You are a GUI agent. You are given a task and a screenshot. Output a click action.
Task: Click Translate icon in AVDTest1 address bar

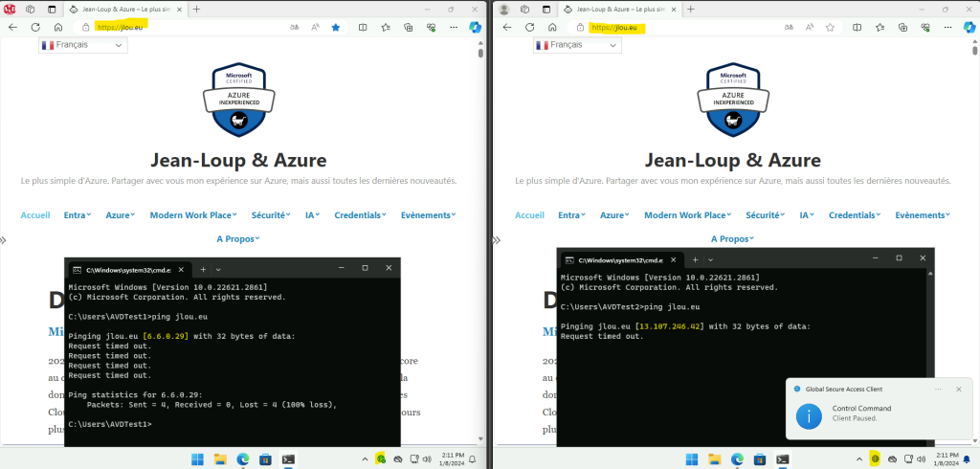pyautogui.click(x=295, y=27)
